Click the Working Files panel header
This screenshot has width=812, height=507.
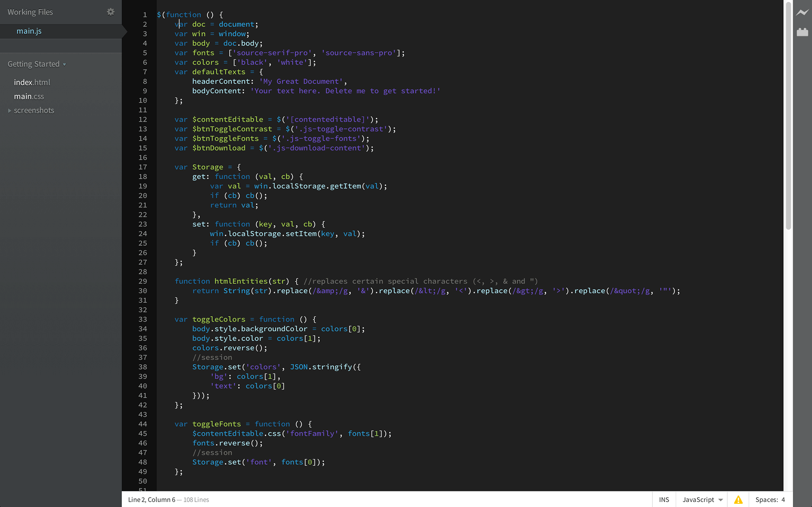click(x=30, y=12)
